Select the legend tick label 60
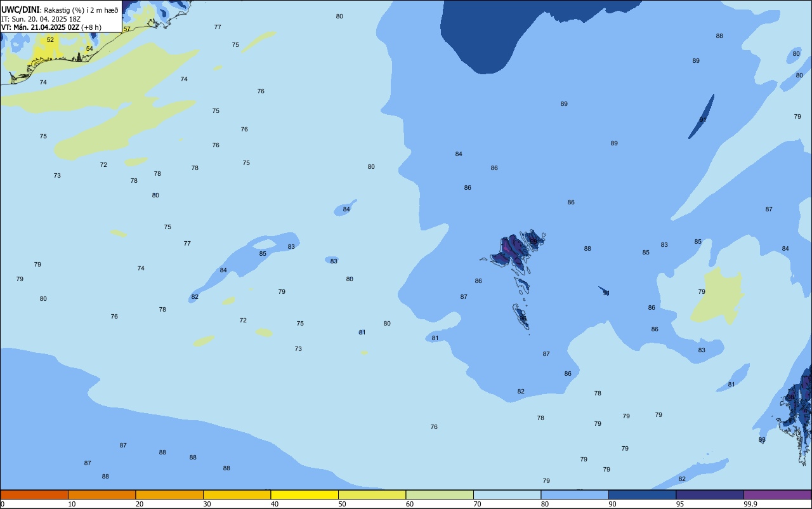Viewport: 812px width, 509px height. [410, 504]
